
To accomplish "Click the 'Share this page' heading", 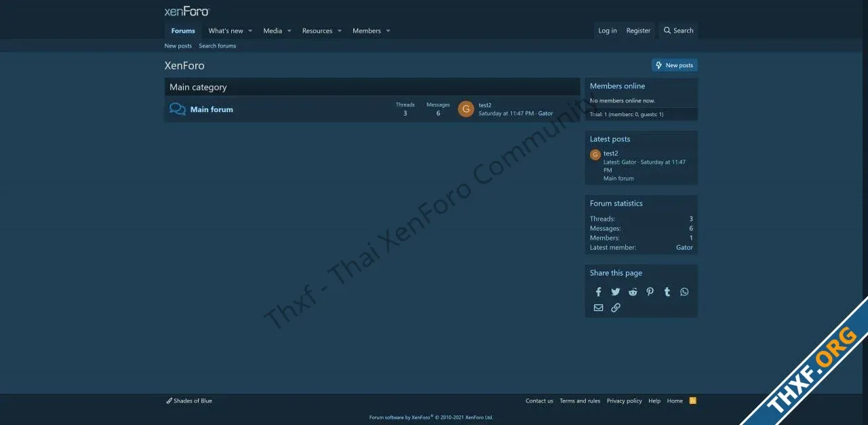I will (616, 273).
